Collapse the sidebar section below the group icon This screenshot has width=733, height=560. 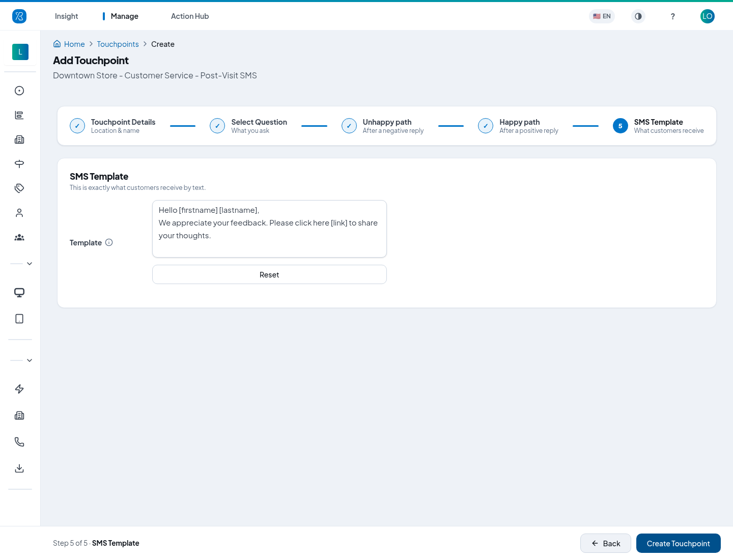tap(30, 264)
